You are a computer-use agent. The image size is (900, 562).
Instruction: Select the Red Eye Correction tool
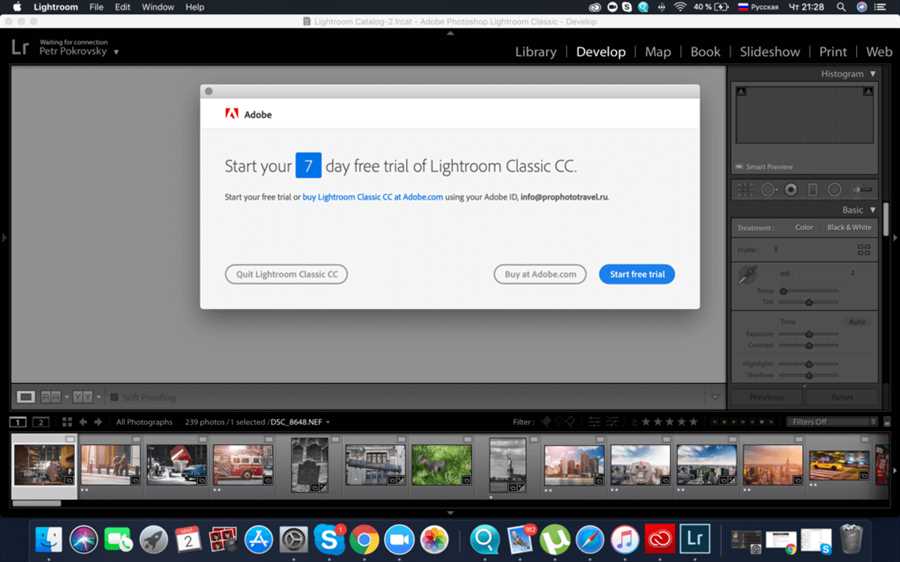tap(791, 189)
